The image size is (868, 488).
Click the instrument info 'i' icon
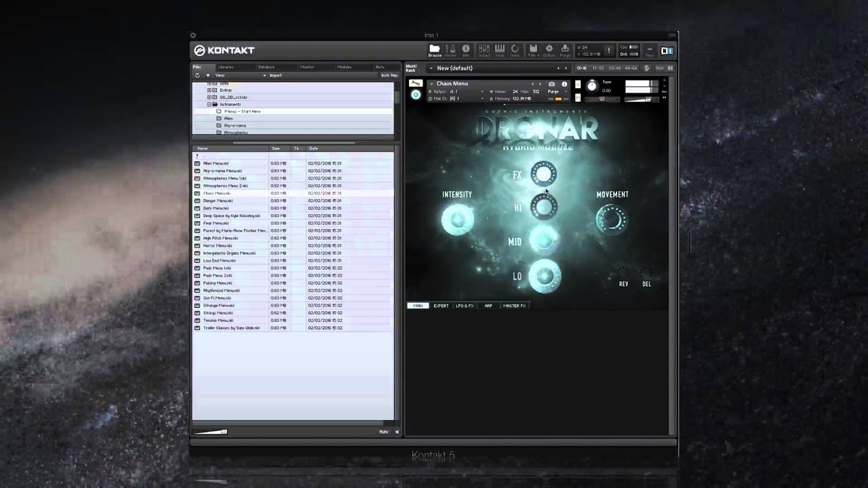[564, 84]
